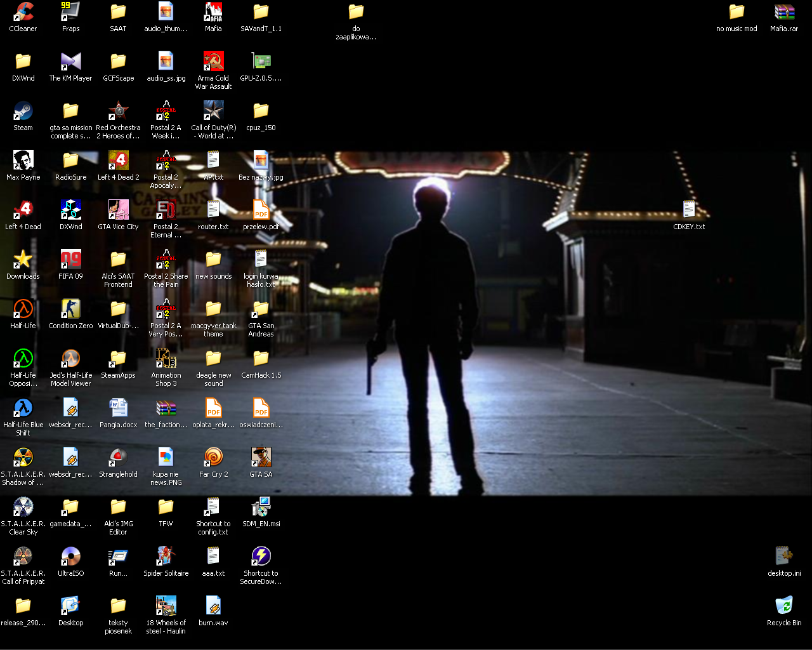Open the Max Payne shortcut
Screen dimensions: 812x650
pyautogui.click(x=23, y=160)
